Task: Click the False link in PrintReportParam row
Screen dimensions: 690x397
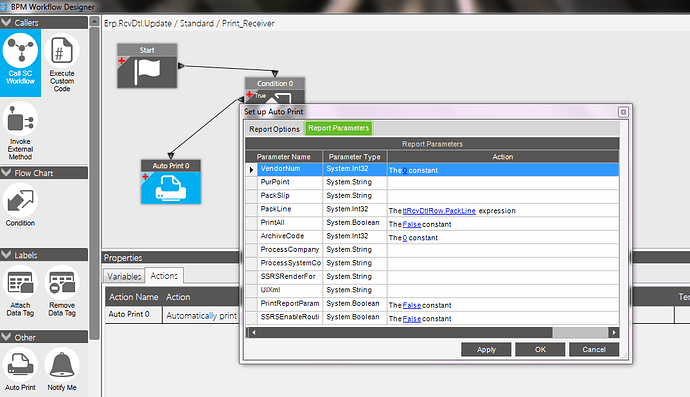Action: click(x=412, y=305)
